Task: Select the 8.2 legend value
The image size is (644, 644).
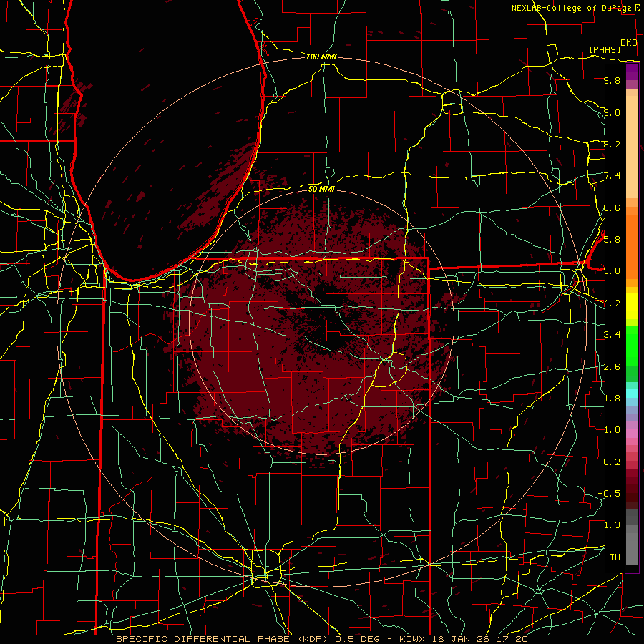Action: (612, 145)
